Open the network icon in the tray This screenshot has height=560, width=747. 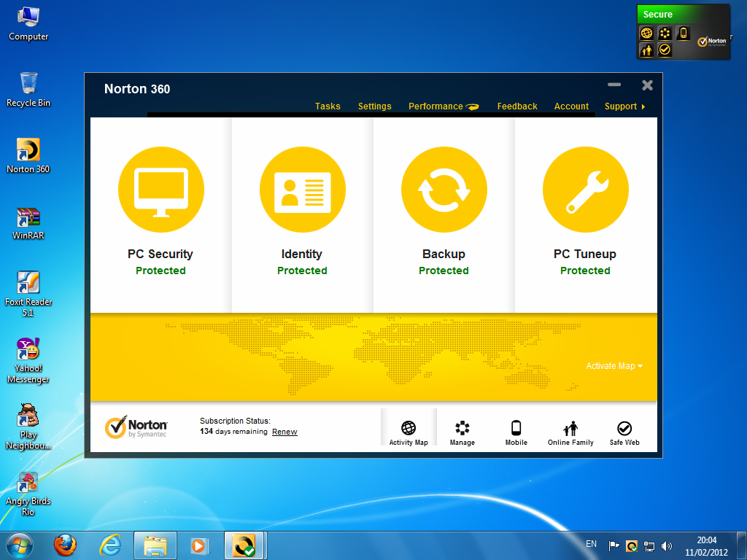click(x=649, y=545)
